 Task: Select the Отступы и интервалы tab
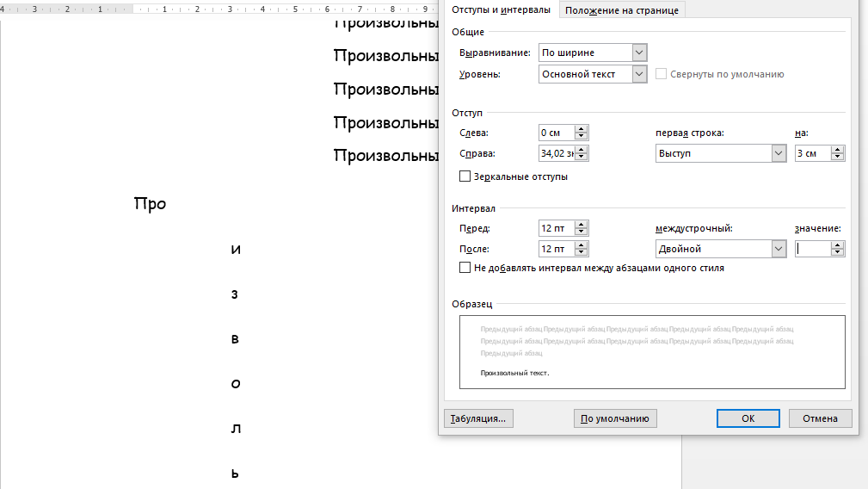coord(501,10)
